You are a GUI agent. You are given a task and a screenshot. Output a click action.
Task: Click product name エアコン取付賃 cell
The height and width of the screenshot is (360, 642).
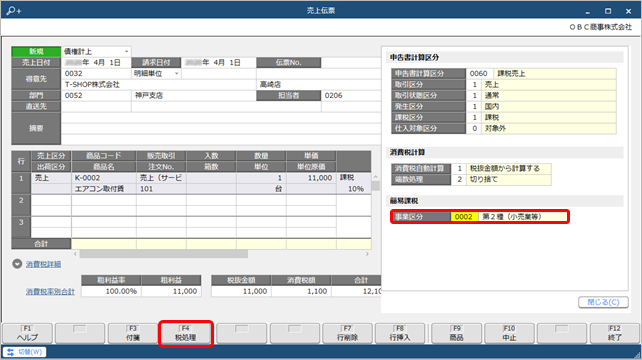(x=104, y=189)
